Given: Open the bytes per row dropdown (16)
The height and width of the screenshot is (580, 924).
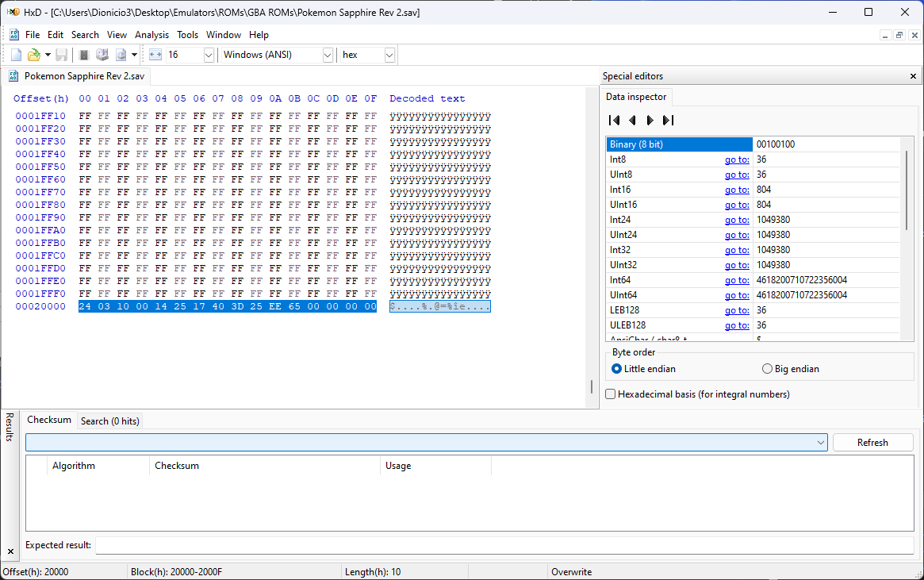Looking at the screenshot, I should 209,55.
